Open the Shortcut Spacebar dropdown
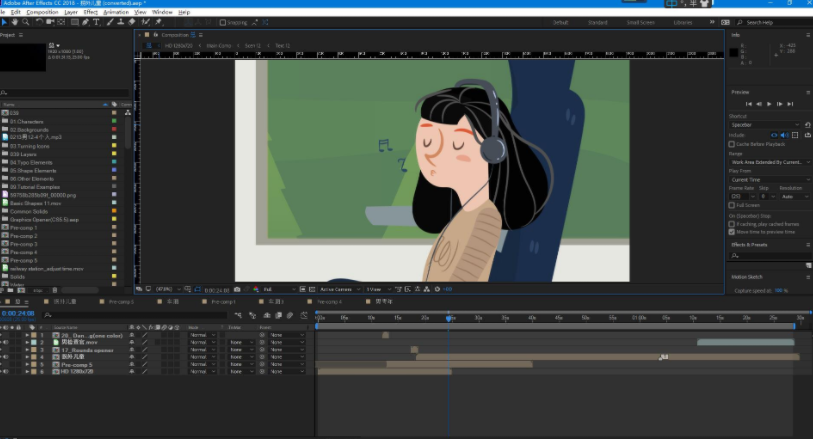This screenshot has height=439, width=813. [x=765, y=125]
